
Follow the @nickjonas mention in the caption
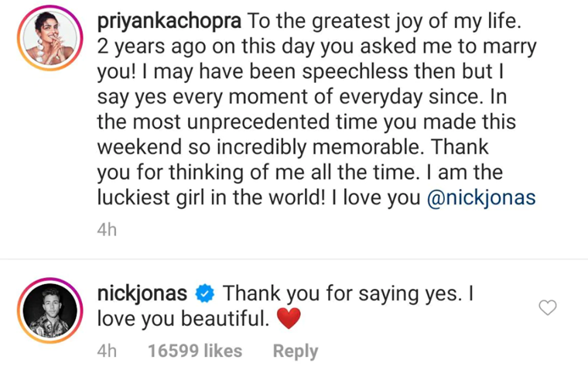pos(481,198)
